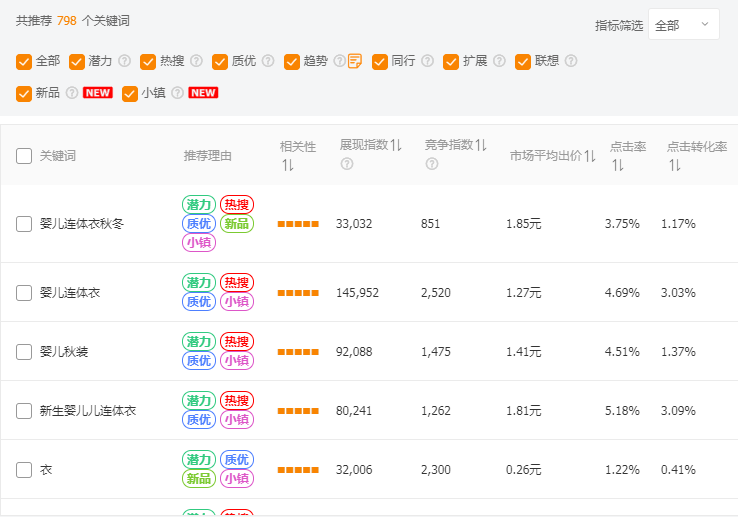Click the orange note icon beside 趋势
Viewport: 738px width, 517px height.
(355, 61)
